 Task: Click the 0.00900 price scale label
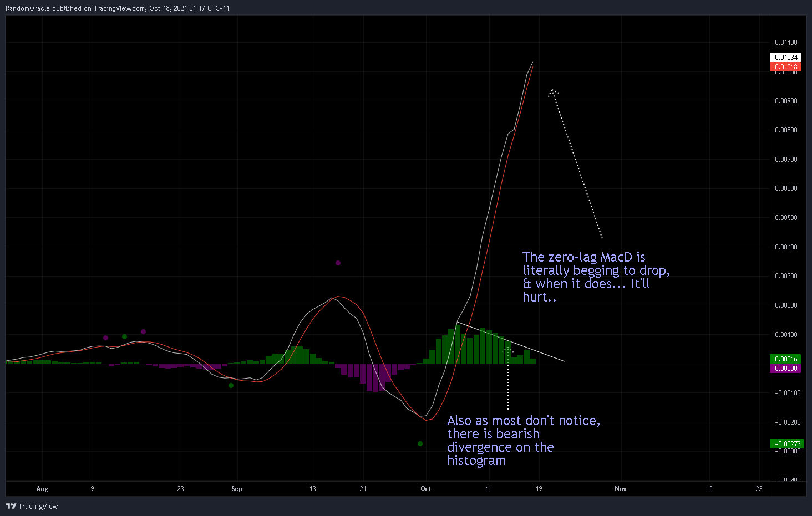pos(786,101)
